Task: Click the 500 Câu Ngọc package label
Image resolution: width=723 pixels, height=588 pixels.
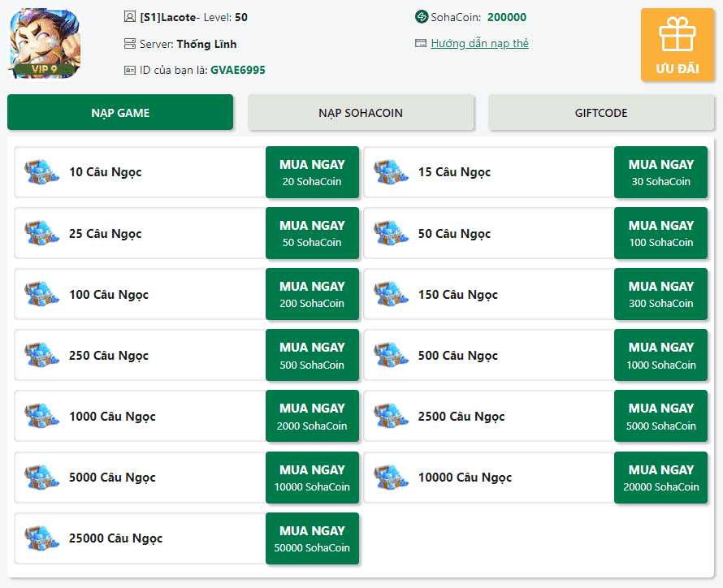Action: (458, 355)
